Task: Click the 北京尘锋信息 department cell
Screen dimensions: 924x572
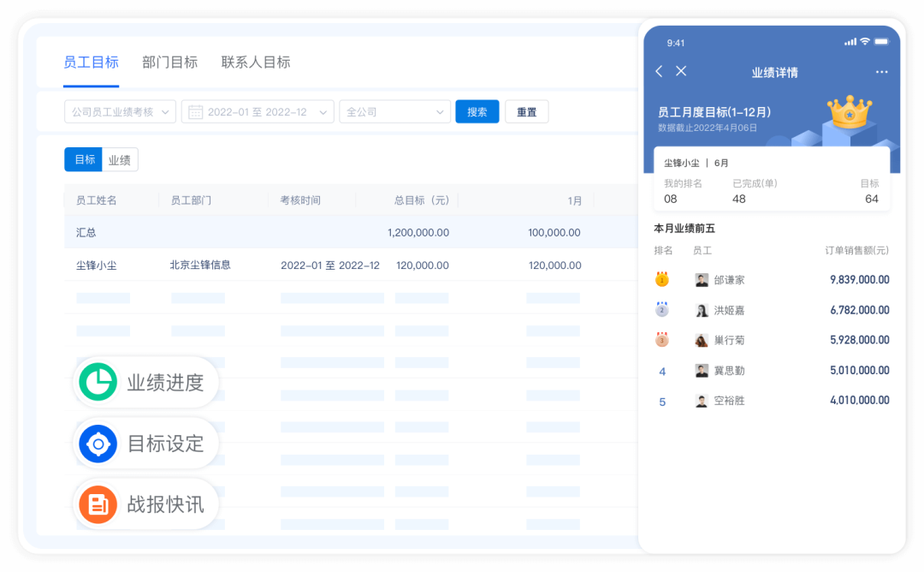Action: point(200,265)
